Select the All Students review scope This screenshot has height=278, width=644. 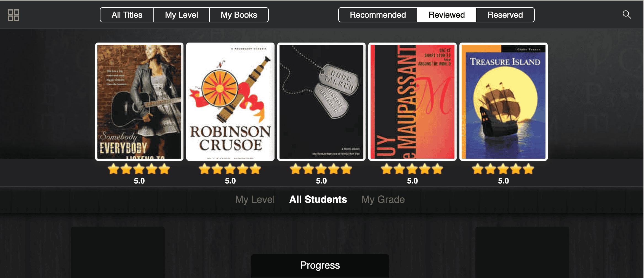[x=318, y=200]
